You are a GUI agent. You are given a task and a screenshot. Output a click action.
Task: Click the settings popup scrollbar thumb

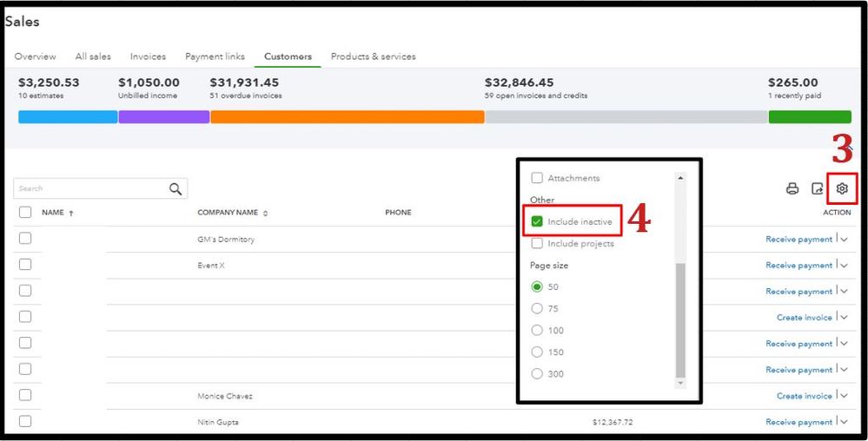(x=680, y=321)
